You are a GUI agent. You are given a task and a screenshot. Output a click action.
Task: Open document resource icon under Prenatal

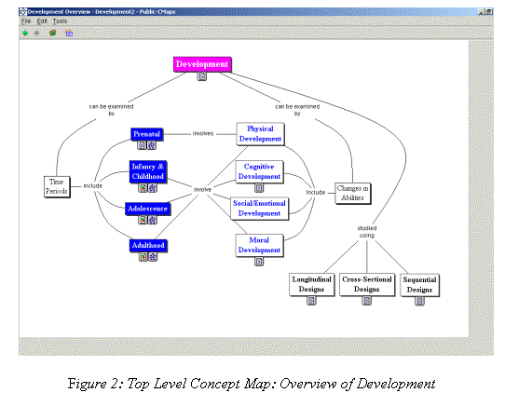pyautogui.click(x=142, y=145)
